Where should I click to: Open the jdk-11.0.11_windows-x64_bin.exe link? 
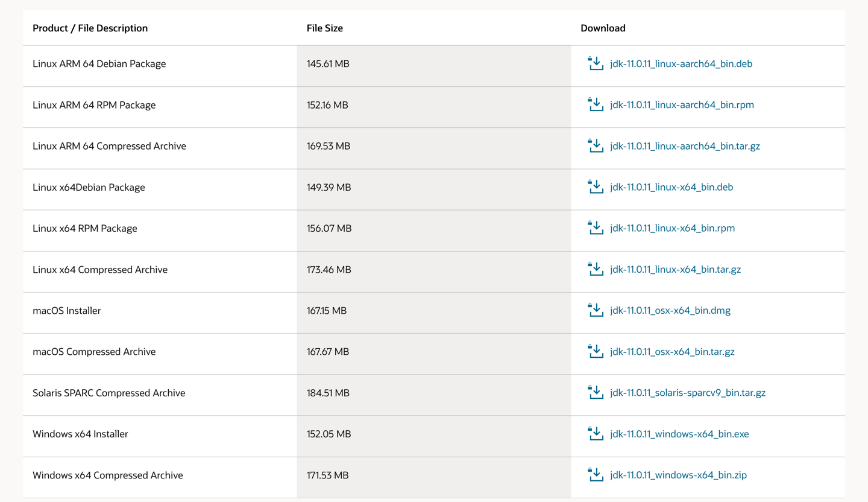pyautogui.click(x=679, y=434)
